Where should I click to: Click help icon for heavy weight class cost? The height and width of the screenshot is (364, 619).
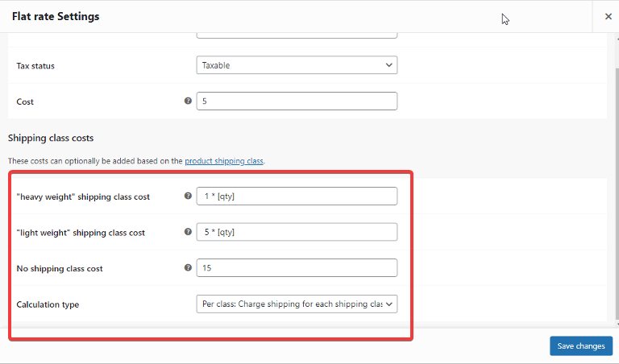(188, 196)
